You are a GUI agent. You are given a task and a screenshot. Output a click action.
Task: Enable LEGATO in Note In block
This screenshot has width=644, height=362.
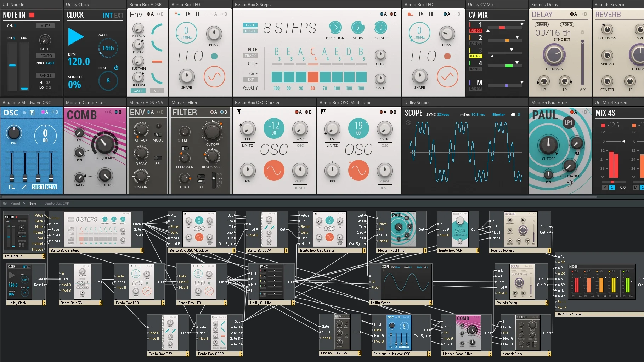click(45, 56)
